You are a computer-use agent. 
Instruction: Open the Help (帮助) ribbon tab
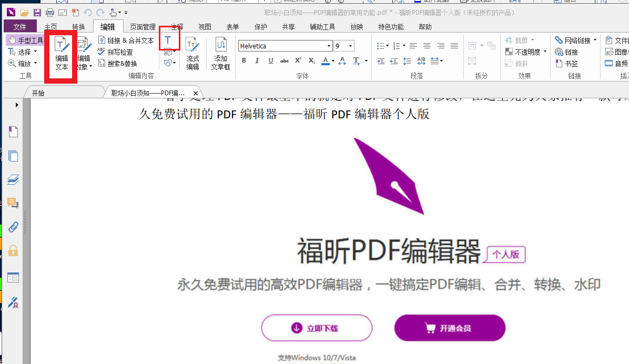(x=425, y=27)
